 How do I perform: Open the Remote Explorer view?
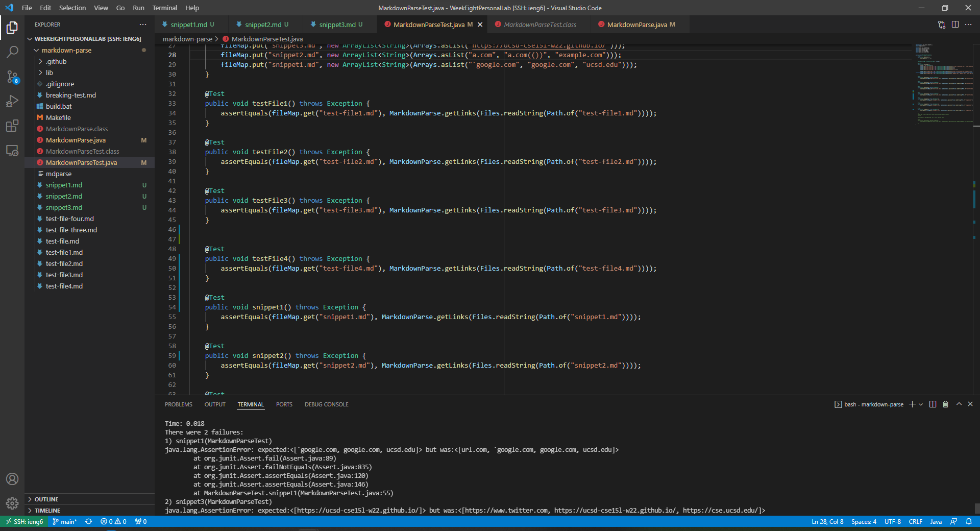[12, 151]
